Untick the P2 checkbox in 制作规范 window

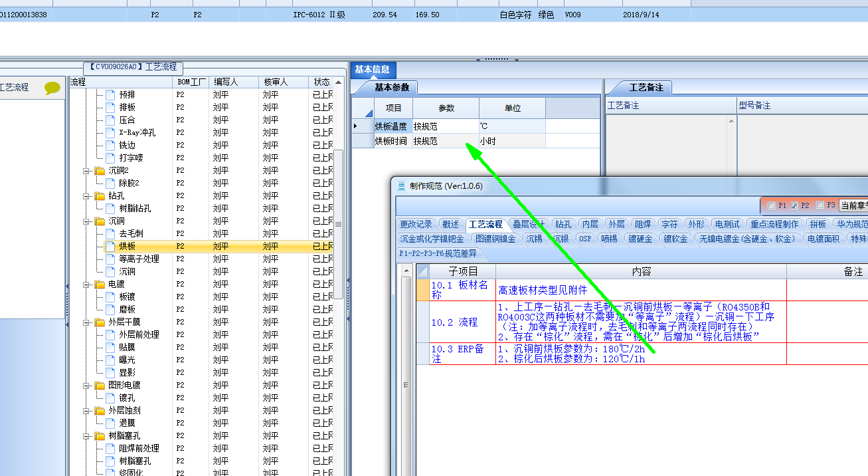(794, 205)
